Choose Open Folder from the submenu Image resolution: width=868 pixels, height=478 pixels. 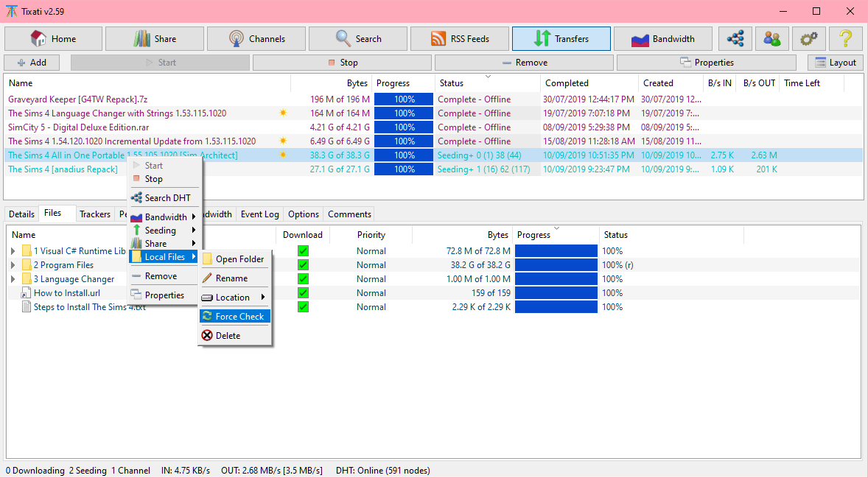(x=235, y=259)
